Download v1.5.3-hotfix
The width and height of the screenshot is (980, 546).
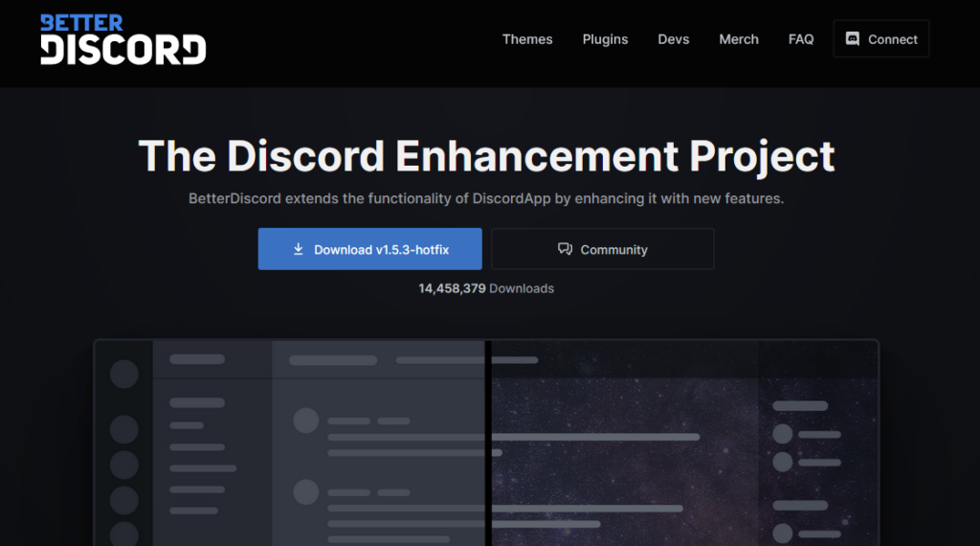coord(370,249)
